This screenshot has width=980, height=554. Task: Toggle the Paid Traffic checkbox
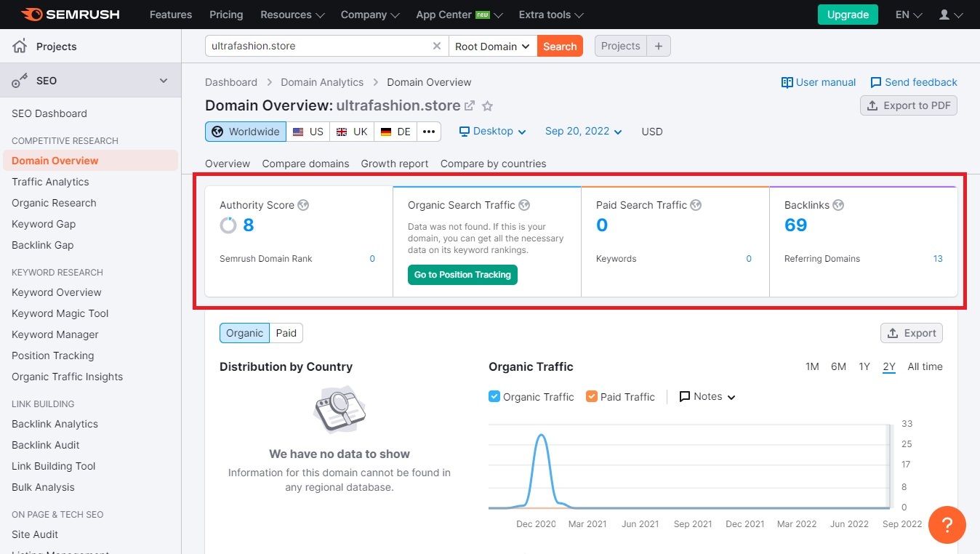point(592,396)
